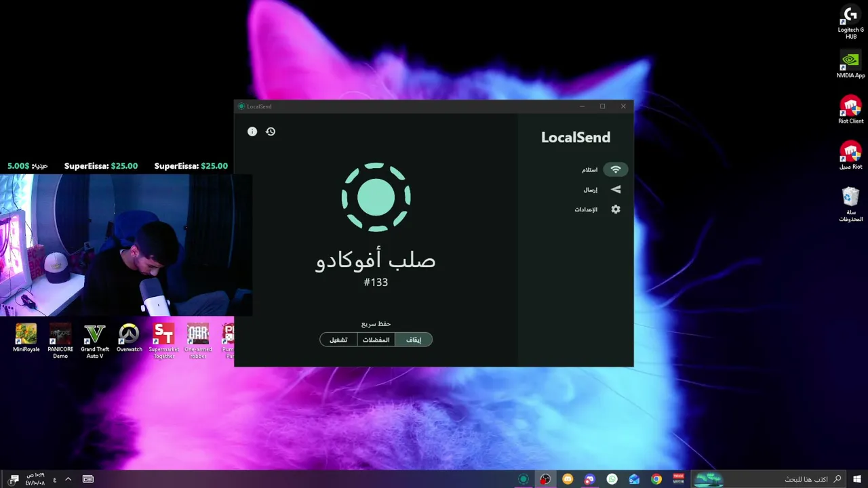Open Logitech G HUB desktop shortcut
This screenshot has height=488, width=868.
[x=850, y=23]
